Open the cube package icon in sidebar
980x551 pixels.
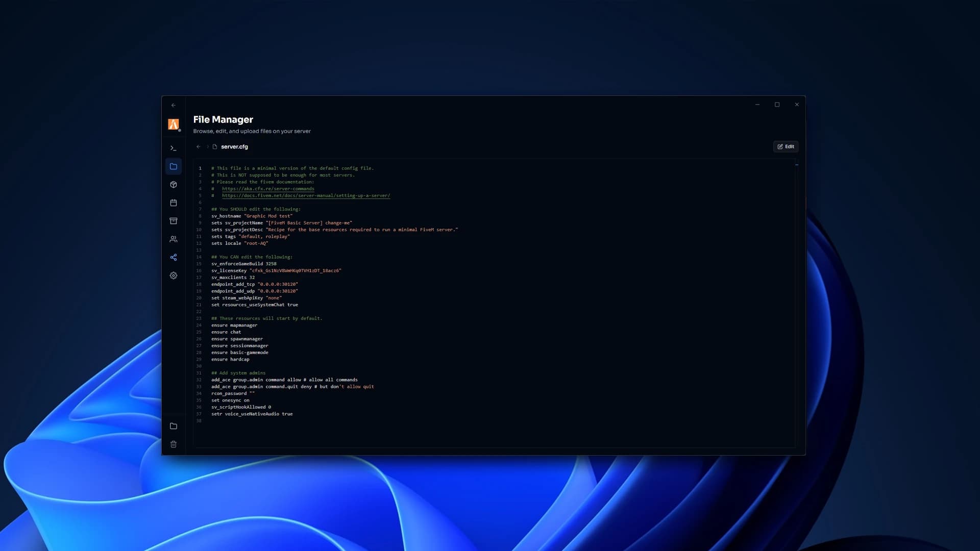point(174,185)
